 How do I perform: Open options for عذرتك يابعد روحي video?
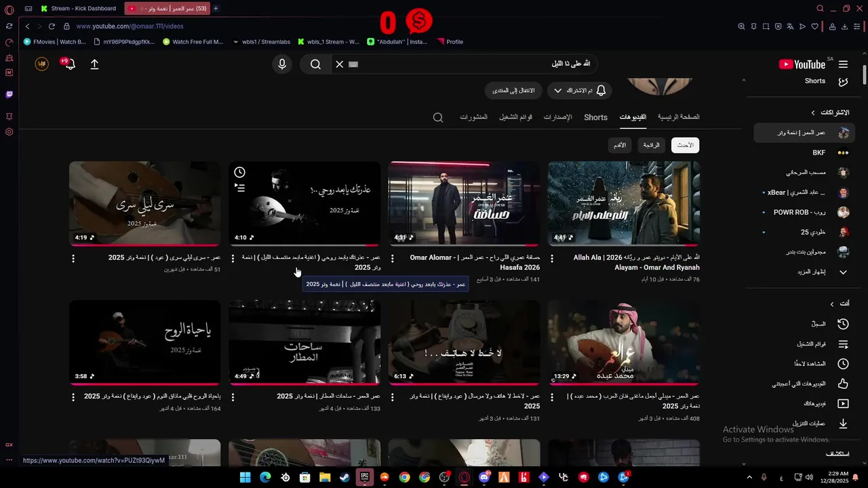click(233, 258)
